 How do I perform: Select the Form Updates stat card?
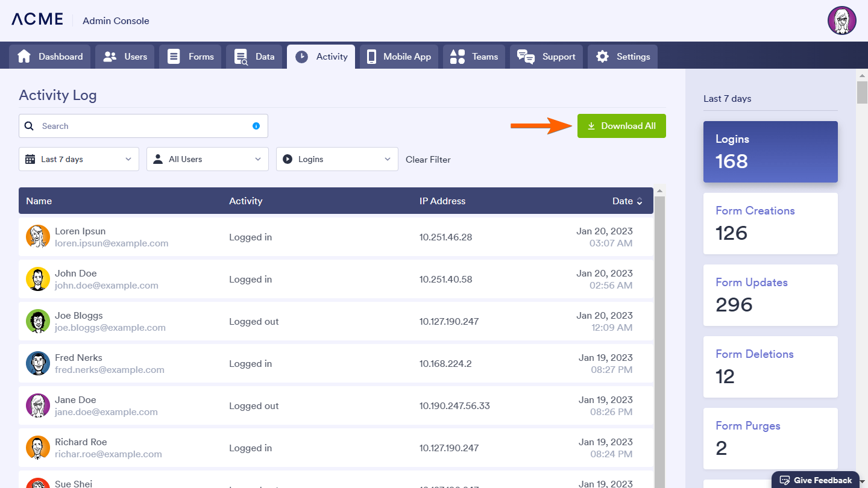coord(770,295)
